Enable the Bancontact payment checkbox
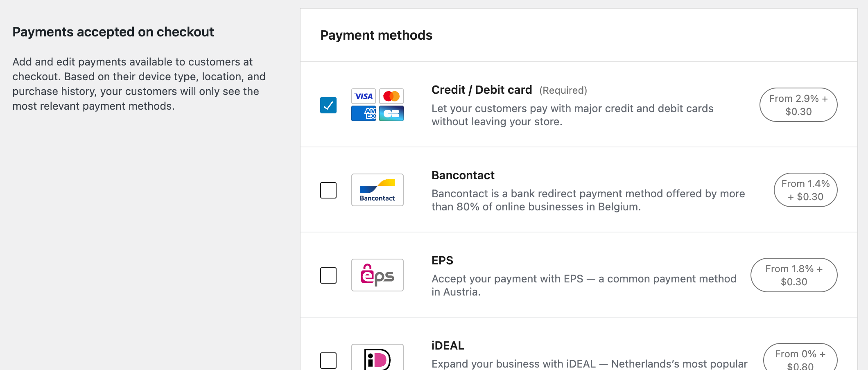The image size is (868, 370). pyautogui.click(x=328, y=190)
